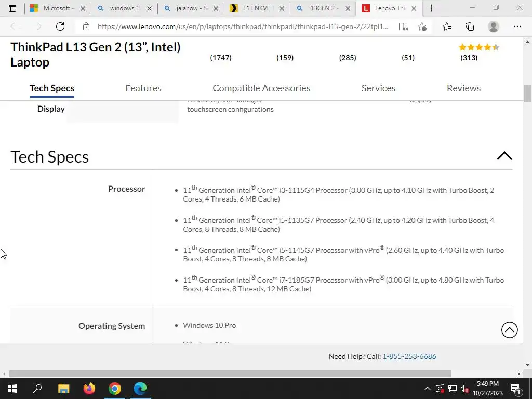Close the E1 | NKVE tab

click(x=282, y=9)
